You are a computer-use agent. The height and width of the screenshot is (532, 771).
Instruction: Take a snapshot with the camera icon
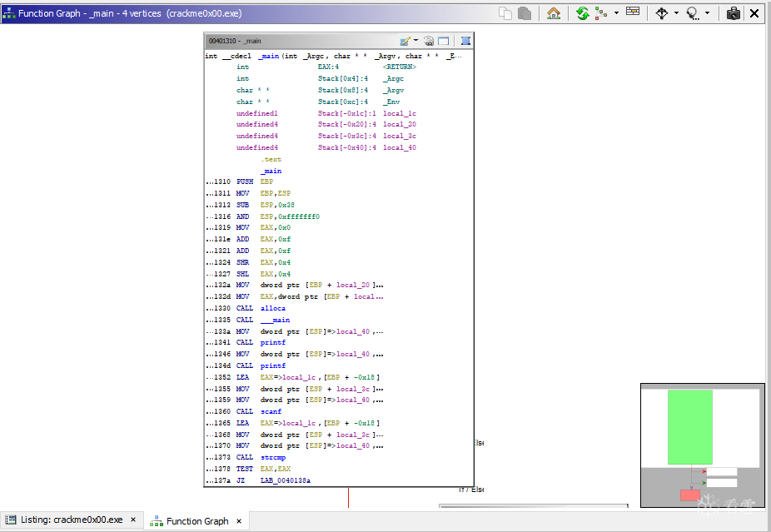click(734, 13)
